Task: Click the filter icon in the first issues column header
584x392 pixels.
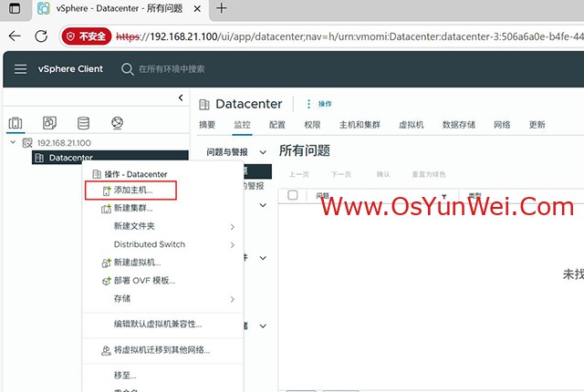Action: click(x=444, y=196)
